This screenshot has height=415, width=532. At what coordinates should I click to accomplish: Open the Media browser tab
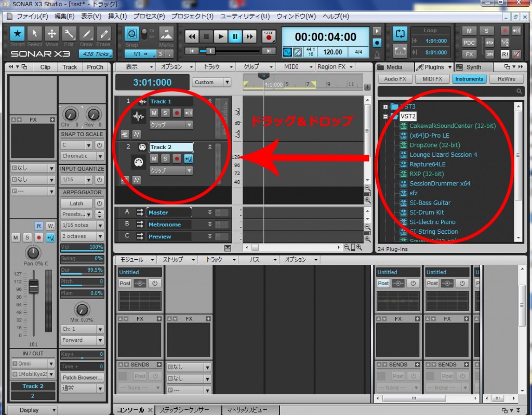point(394,67)
